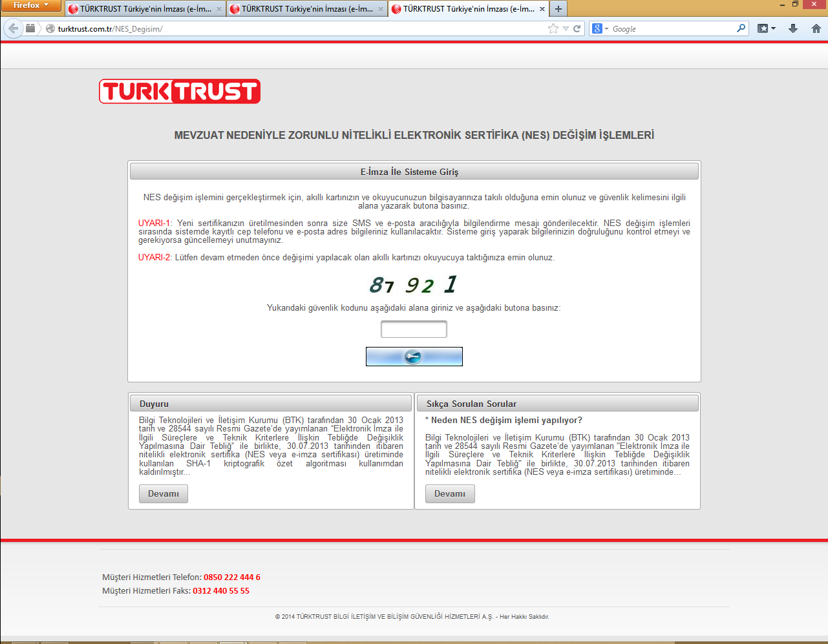Click the Google search input box
This screenshot has width=828, height=644.
(672, 28)
